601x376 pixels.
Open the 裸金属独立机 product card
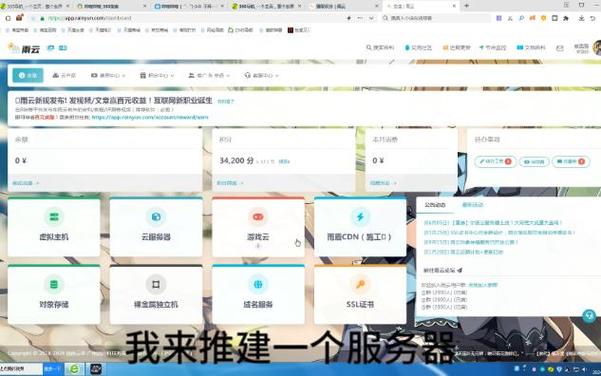click(x=156, y=294)
